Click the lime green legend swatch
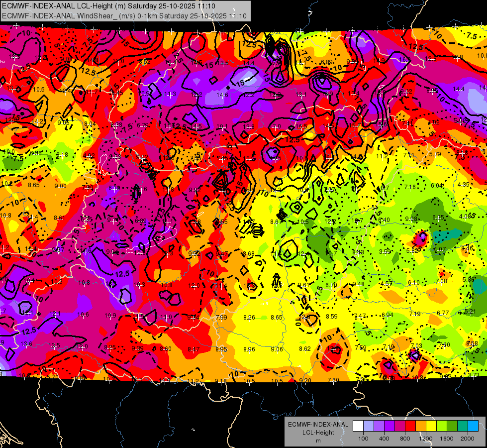Screen dimensions: 487x448 442,426
